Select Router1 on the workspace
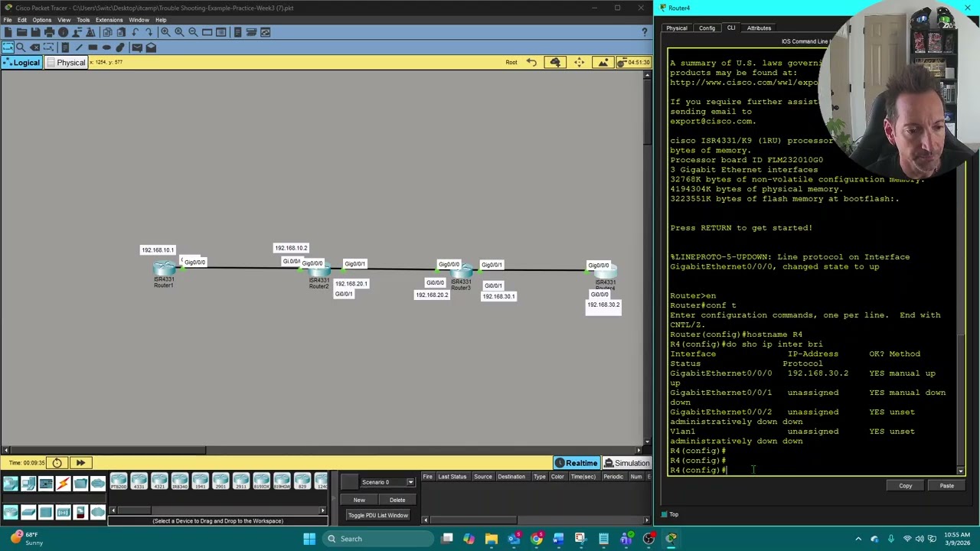Viewport: 980px width, 551px height. tap(164, 269)
